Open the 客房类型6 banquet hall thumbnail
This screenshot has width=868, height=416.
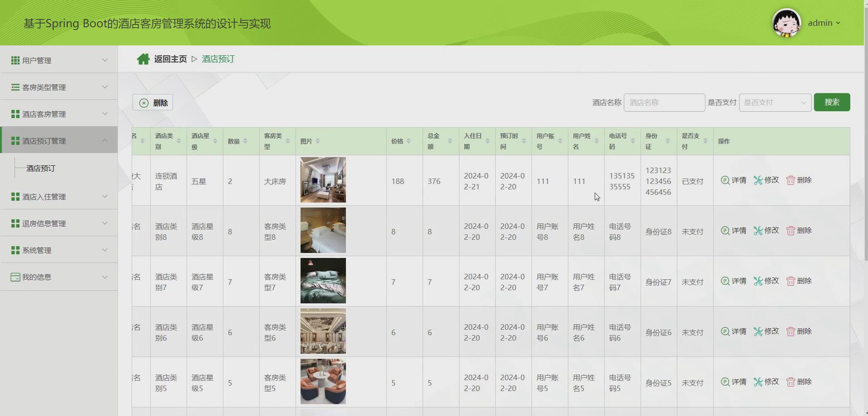323,331
